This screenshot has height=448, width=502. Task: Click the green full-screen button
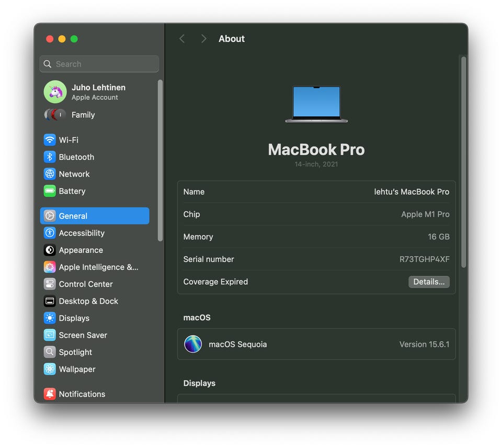pyautogui.click(x=74, y=39)
